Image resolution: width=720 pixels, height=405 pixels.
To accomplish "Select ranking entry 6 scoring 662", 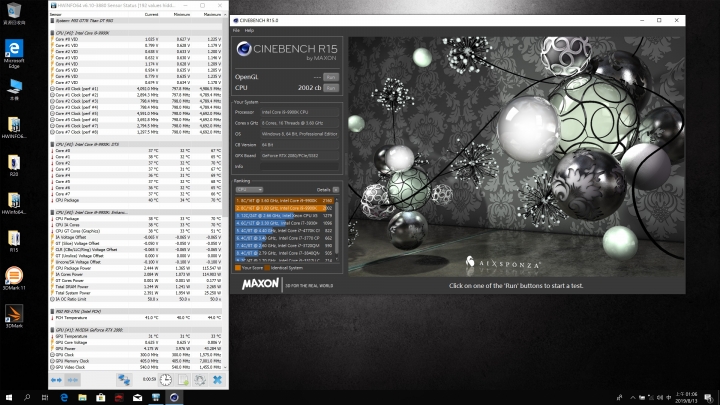I will 284,238.
